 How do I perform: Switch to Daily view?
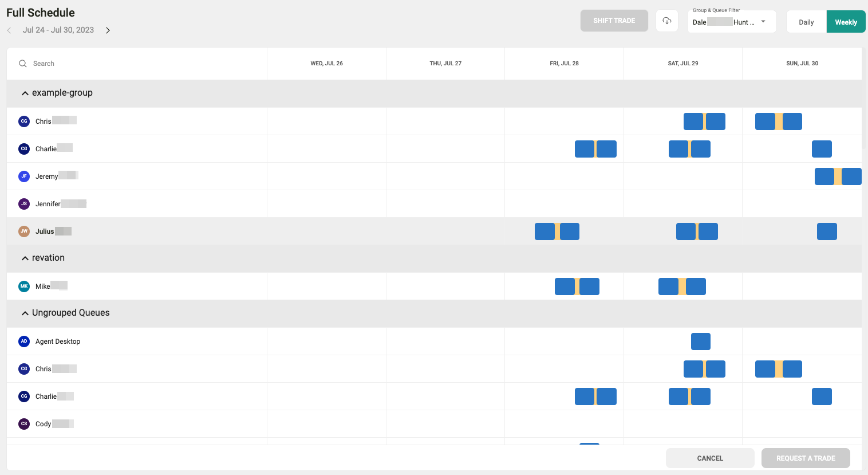806,22
